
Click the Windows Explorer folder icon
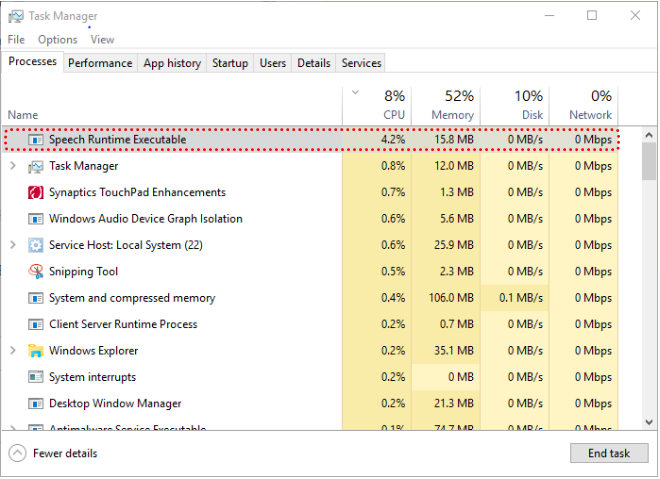36,351
